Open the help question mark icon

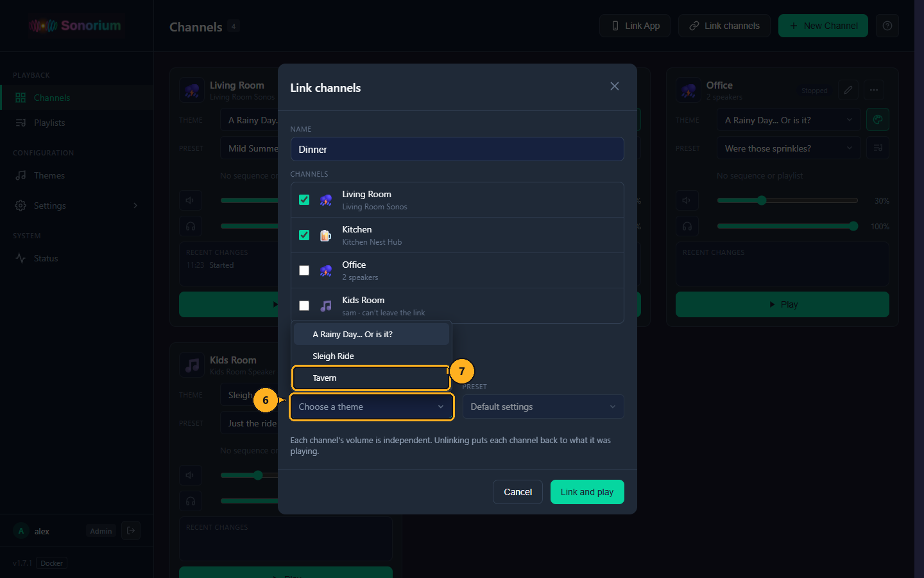887,26
